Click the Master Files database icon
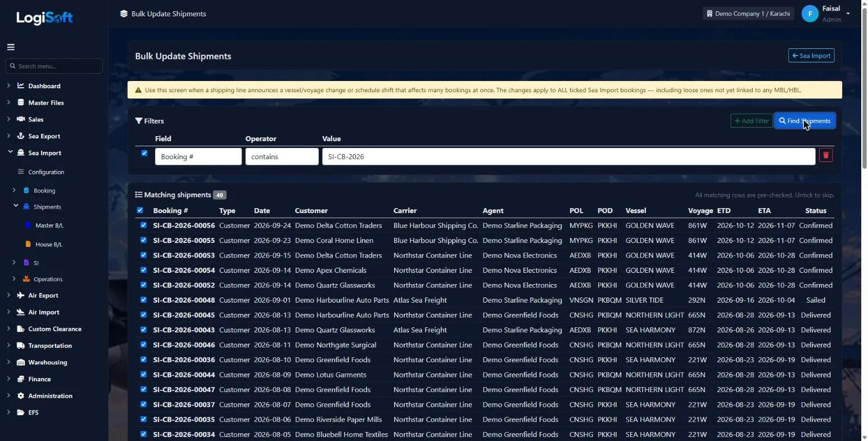The width and height of the screenshot is (868, 441). 21,103
